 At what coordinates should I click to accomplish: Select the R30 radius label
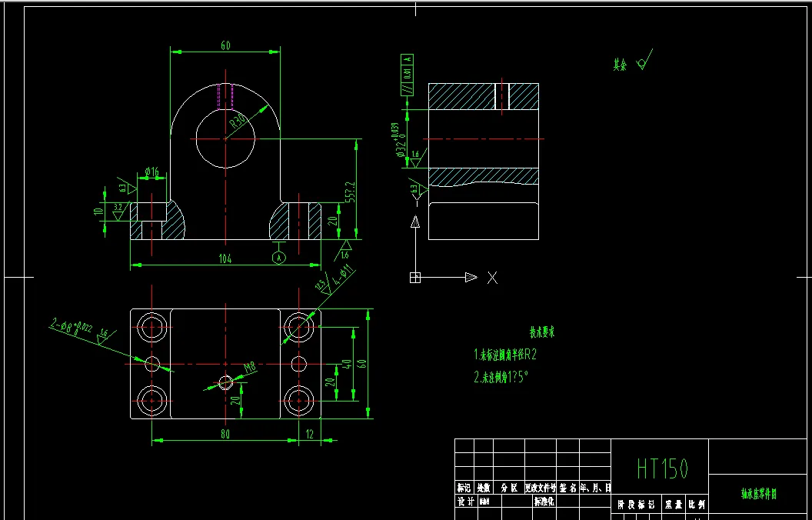coord(238,122)
